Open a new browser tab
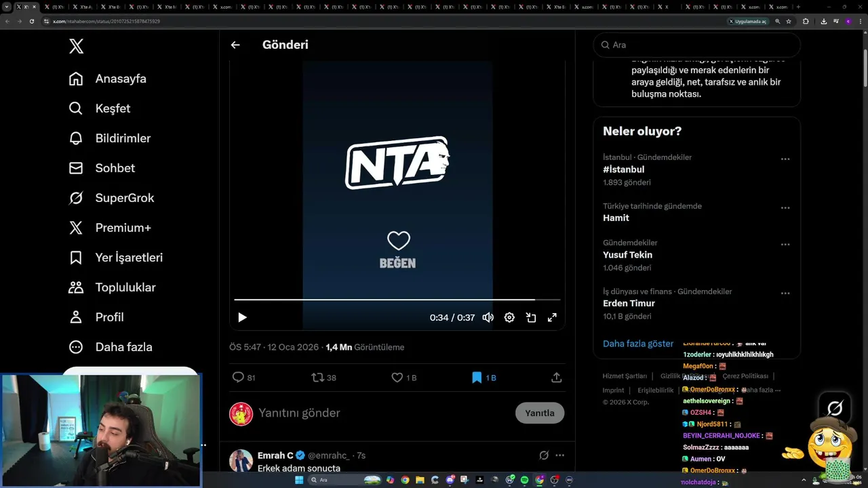The image size is (868, 488). coord(798,7)
